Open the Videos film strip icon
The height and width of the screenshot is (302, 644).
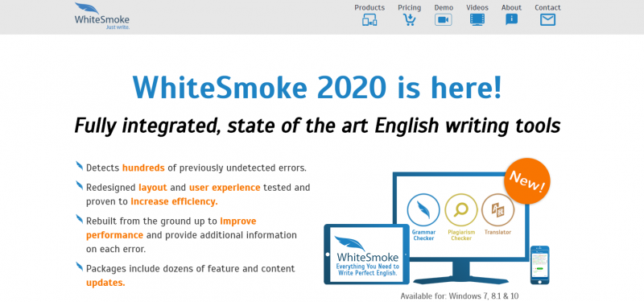click(x=477, y=19)
